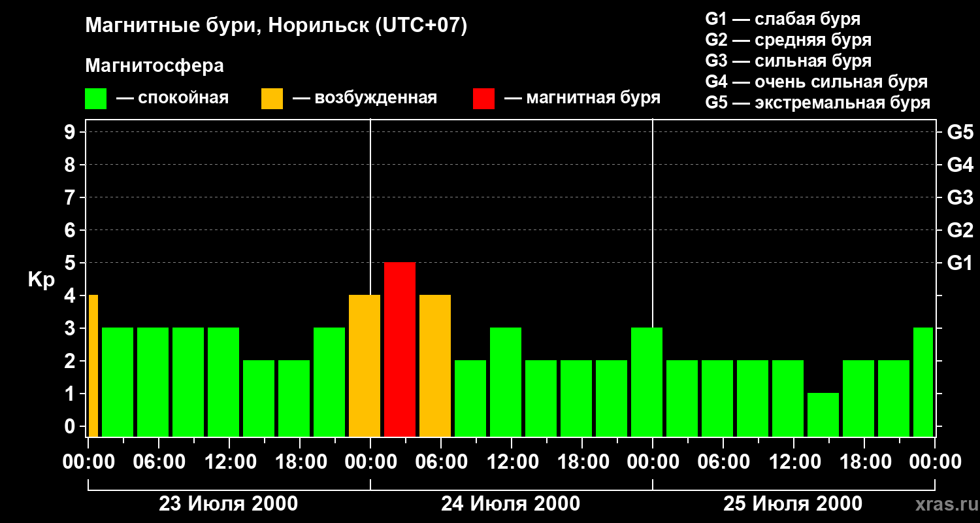Click the yellow 'возбужденная' legend swatch
This screenshot has width=980, height=523.
tap(272, 99)
